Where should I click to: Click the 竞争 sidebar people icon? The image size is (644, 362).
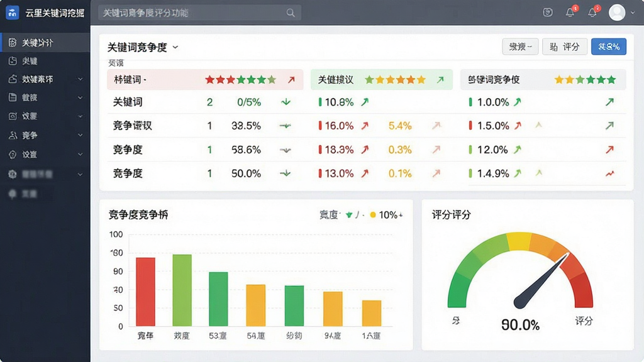click(x=13, y=135)
